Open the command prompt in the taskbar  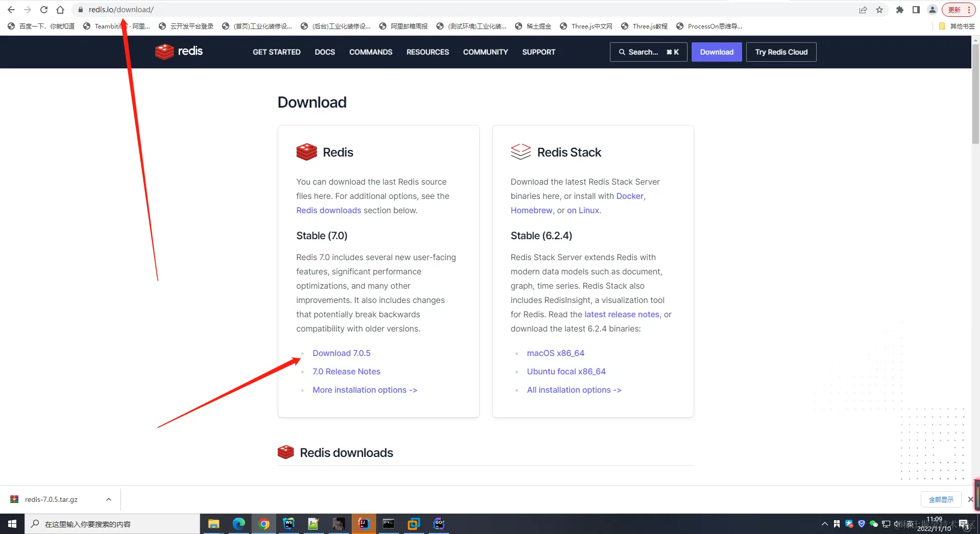point(388,524)
